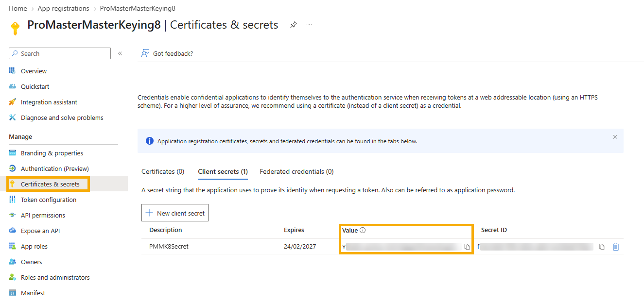Image resolution: width=644 pixels, height=302 pixels.
Task: Open API permissions menu item
Action: (x=43, y=215)
